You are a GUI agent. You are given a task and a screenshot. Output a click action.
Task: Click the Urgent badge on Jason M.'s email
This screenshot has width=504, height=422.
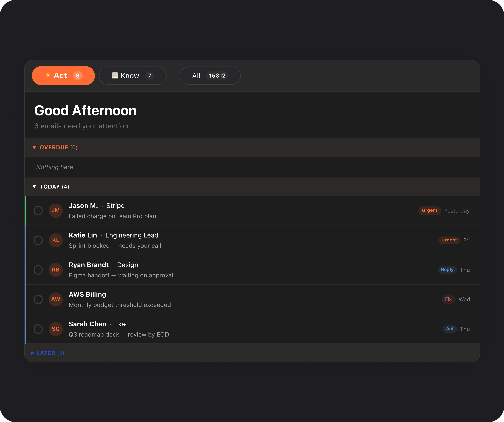click(430, 210)
